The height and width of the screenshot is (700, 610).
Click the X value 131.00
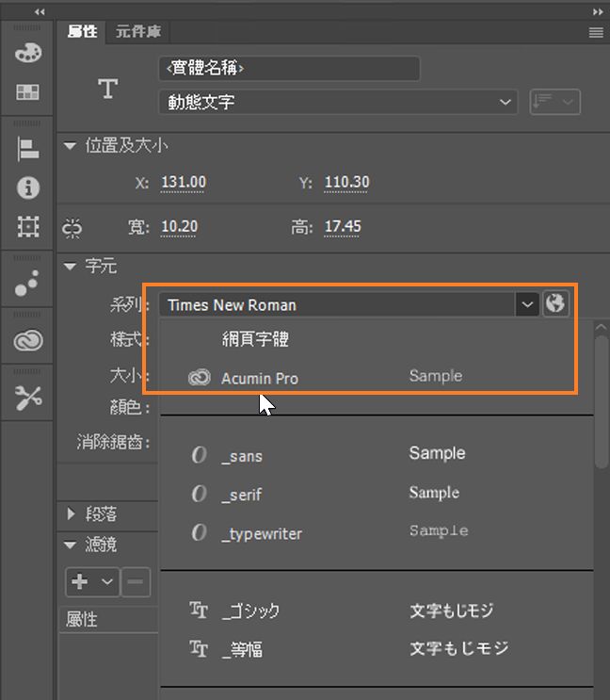click(184, 182)
